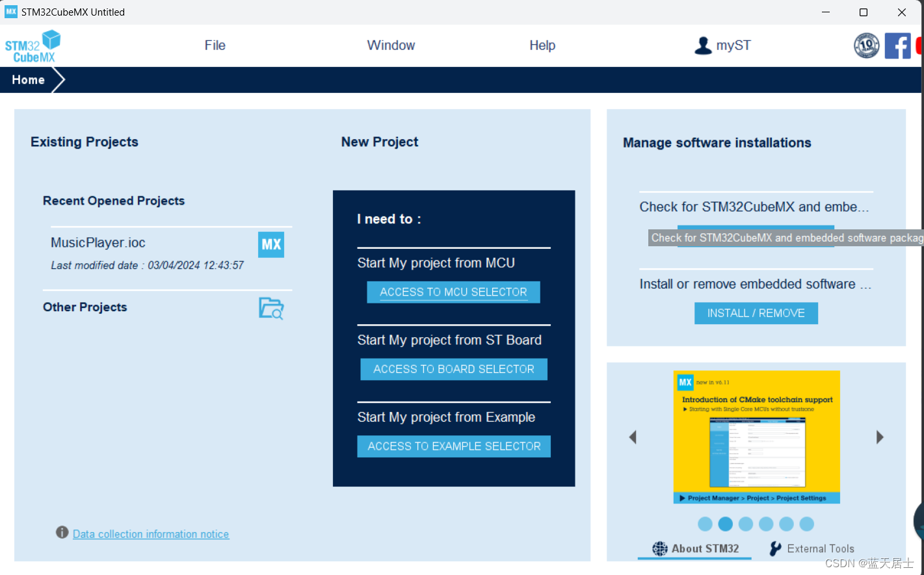924x575 pixels.
Task: Click the Other Projects label
Action: pos(85,307)
